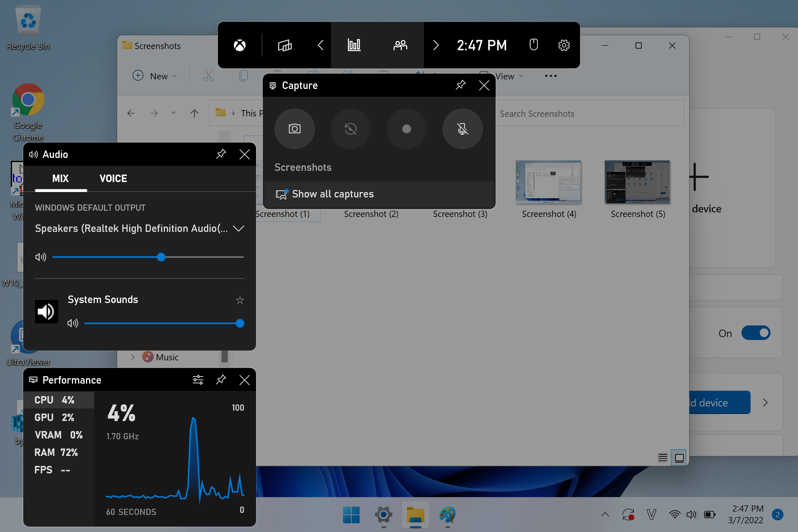798x532 pixels.
Task: Open the Screenshot (5) thumbnail
Action: (637, 182)
